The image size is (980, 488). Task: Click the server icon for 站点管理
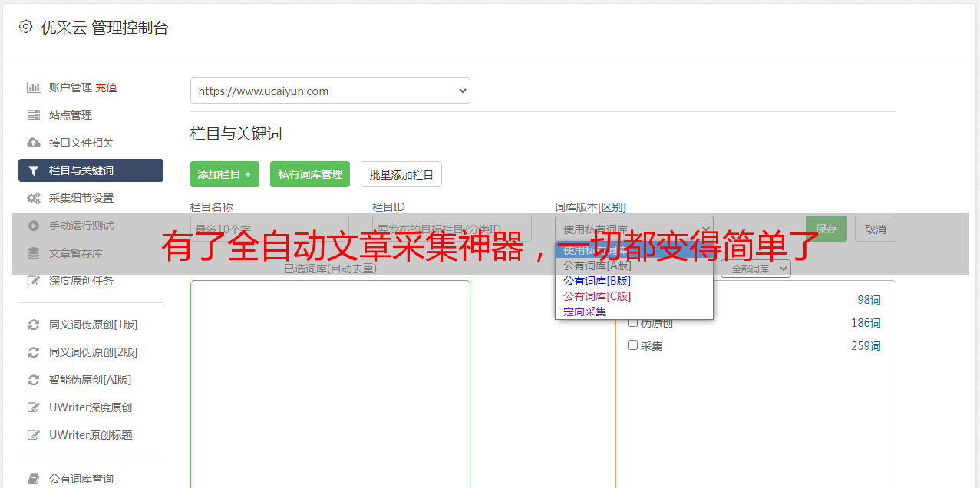(x=33, y=115)
